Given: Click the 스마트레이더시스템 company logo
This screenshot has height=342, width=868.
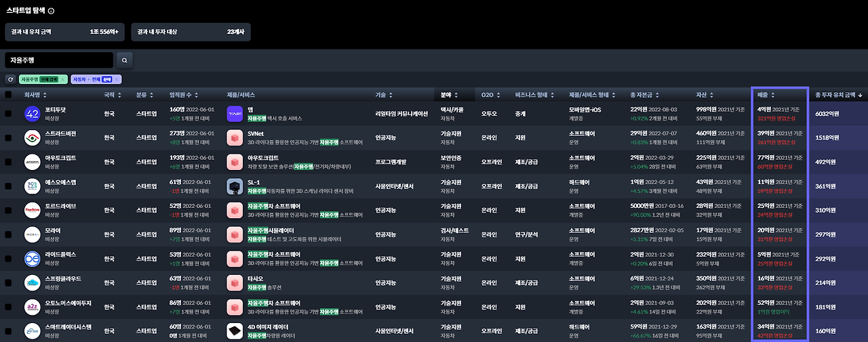Looking at the screenshot, I should pos(32,330).
